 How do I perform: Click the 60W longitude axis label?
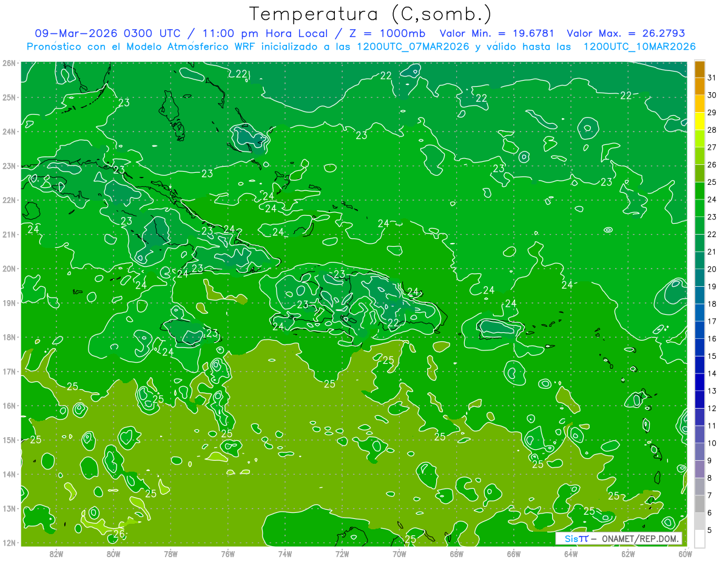[686, 554]
